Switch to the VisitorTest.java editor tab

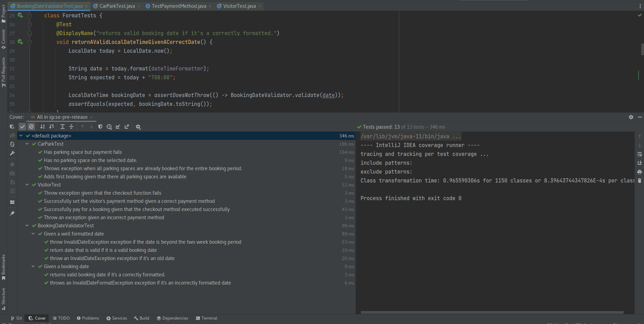[x=239, y=6]
